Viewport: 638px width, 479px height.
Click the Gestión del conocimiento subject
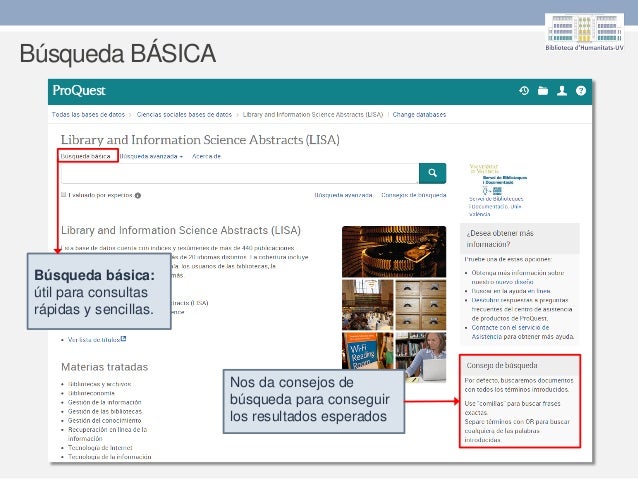click(x=104, y=420)
